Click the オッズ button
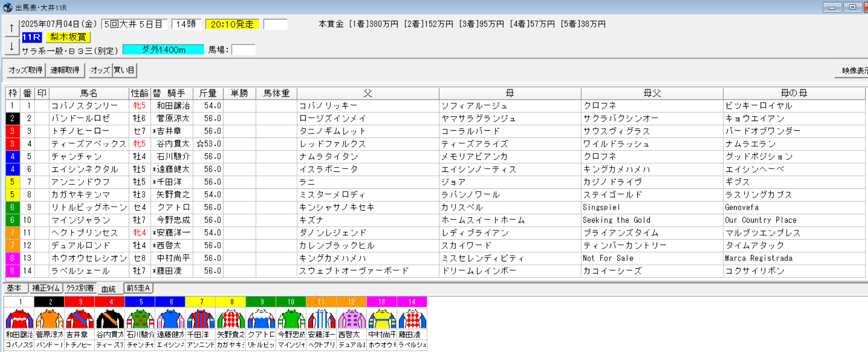This screenshot has width=868, height=352. (x=100, y=70)
